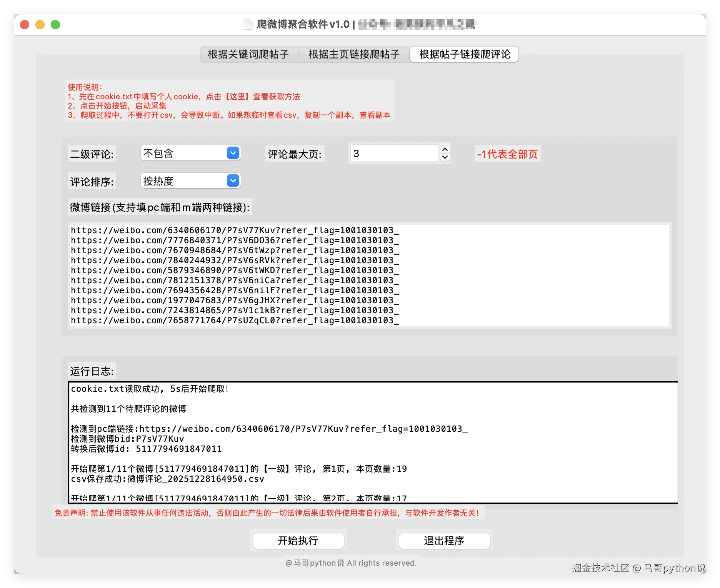Click the yellow minimize button
The width and height of the screenshot is (720, 588).
click(x=40, y=24)
